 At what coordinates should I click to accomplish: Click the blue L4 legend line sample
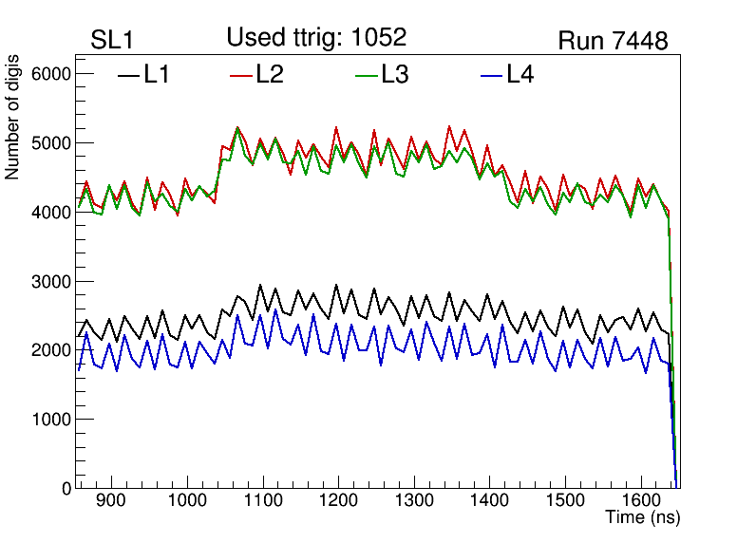point(490,76)
